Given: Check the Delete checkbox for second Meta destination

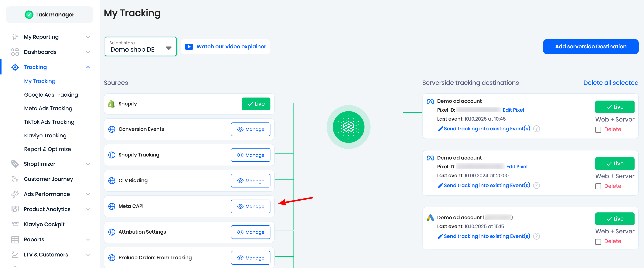Looking at the screenshot, I should pos(598,186).
